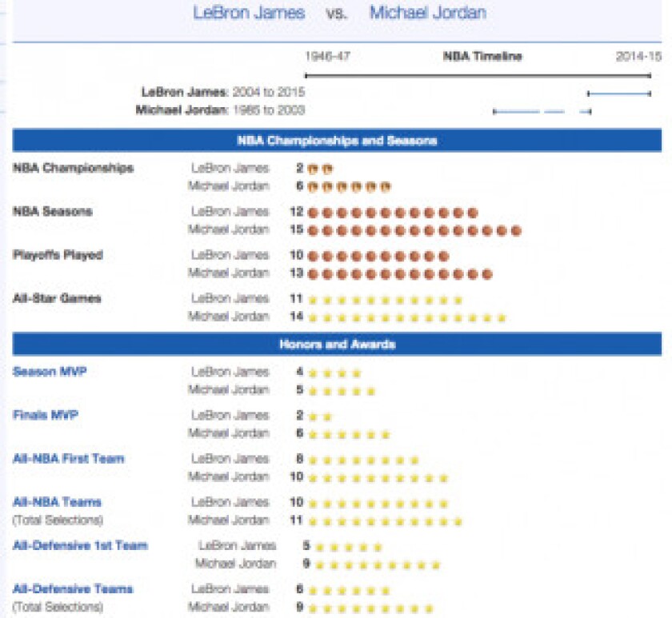The width and height of the screenshot is (672, 618).
Task: Click the 1946-47 timeline start label
Action: pos(327,56)
